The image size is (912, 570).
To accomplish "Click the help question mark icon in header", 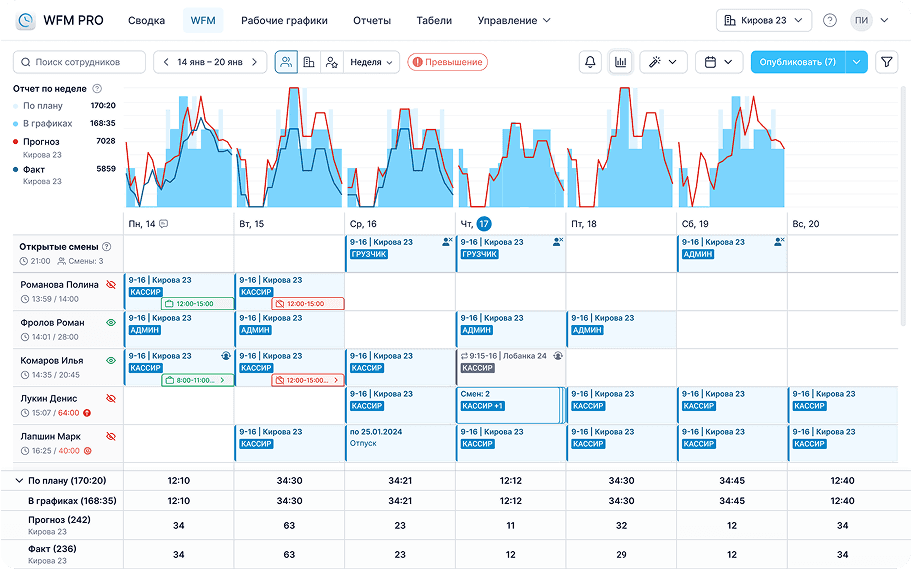I will [x=830, y=20].
